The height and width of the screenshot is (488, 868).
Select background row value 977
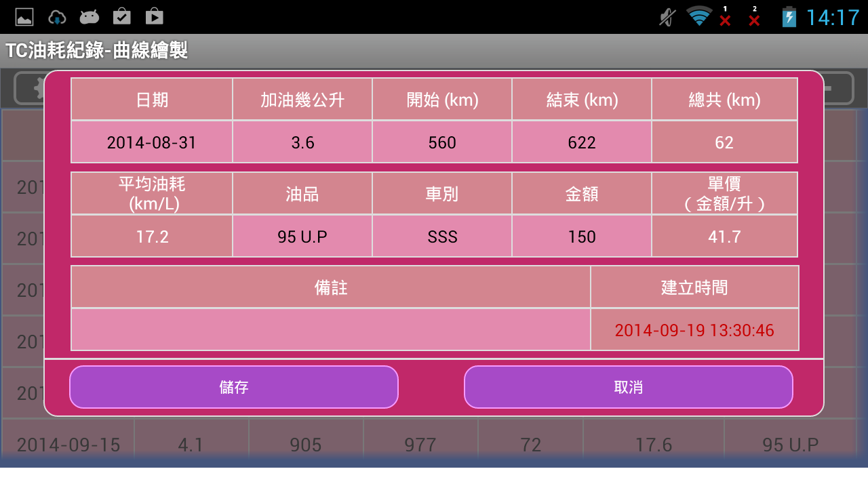(420, 445)
